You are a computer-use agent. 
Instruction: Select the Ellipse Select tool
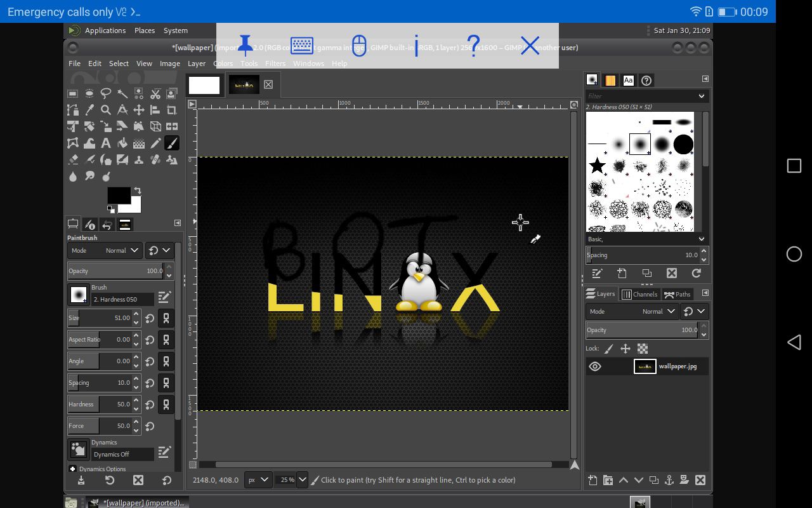(89, 93)
